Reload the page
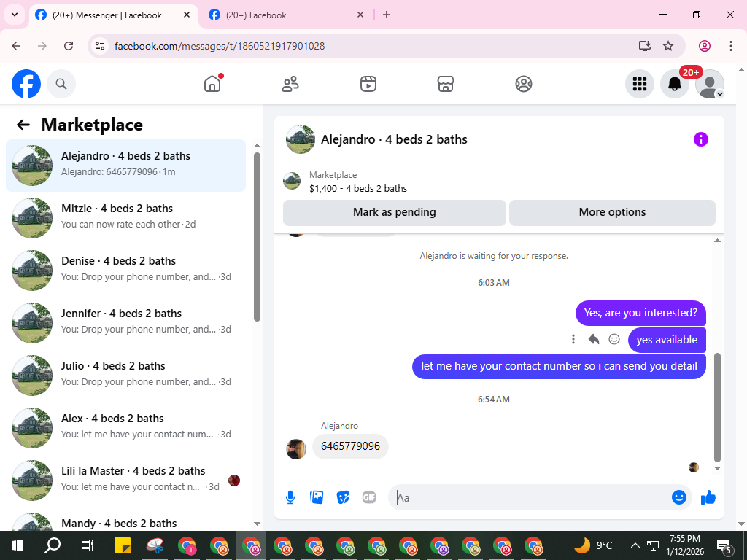This screenshot has width=747, height=560. click(69, 46)
